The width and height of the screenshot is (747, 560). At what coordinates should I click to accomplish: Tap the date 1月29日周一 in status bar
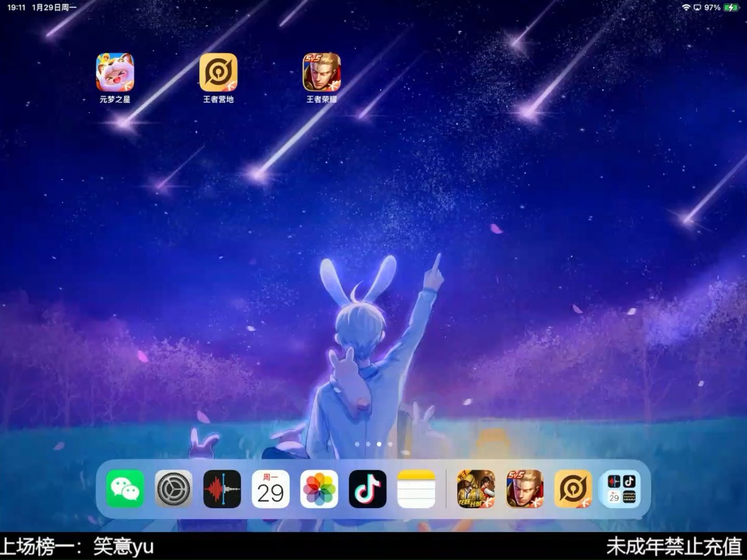(x=54, y=7)
